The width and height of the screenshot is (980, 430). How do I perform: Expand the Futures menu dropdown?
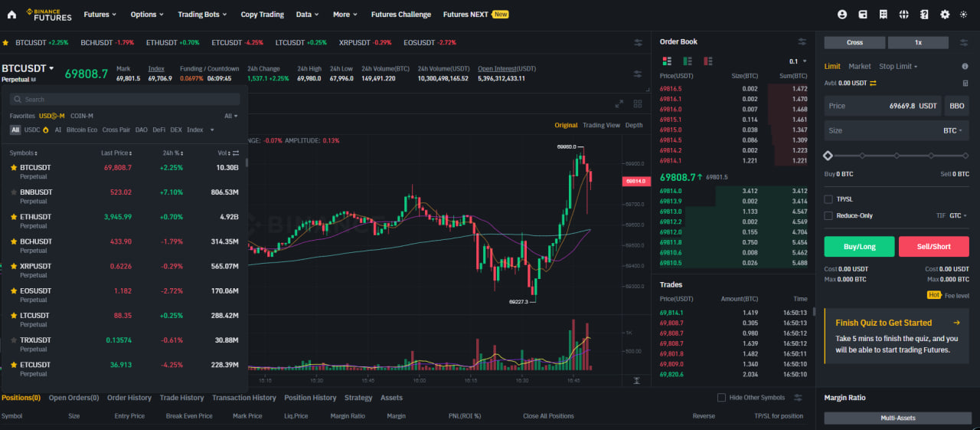pyautogui.click(x=100, y=15)
